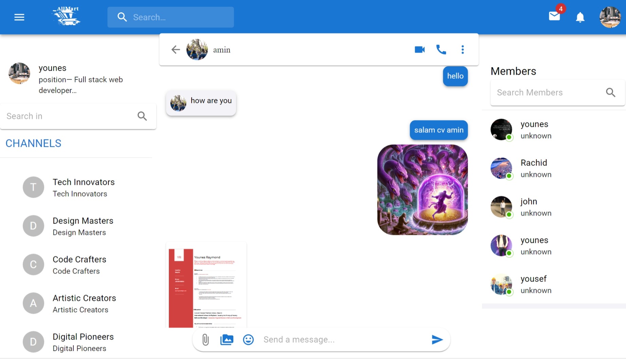The height and width of the screenshot is (364, 626).
Task: Click the amin name in chat header
Action: [x=222, y=50]
